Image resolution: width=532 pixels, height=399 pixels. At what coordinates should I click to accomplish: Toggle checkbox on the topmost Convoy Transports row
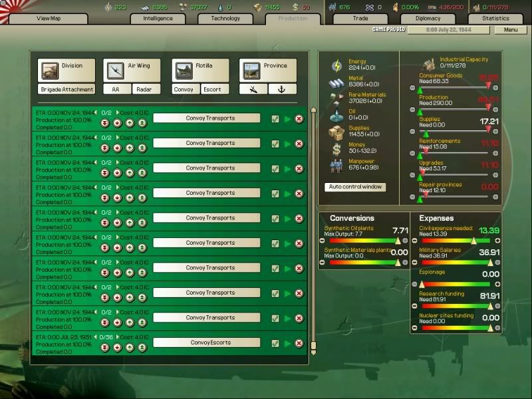pos(275,118)
